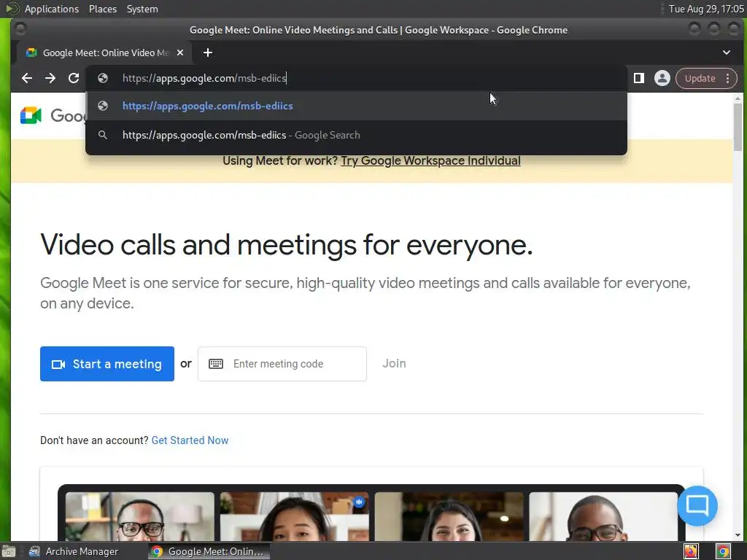Click the globe icon in the address bar
Screen dimensions: 747x560
pyautogui.click(x=103, y=78)
